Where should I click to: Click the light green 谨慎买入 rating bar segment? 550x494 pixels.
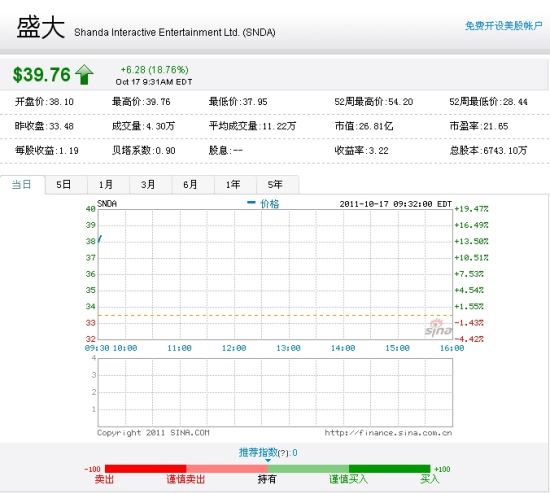[x=308, y=469]
